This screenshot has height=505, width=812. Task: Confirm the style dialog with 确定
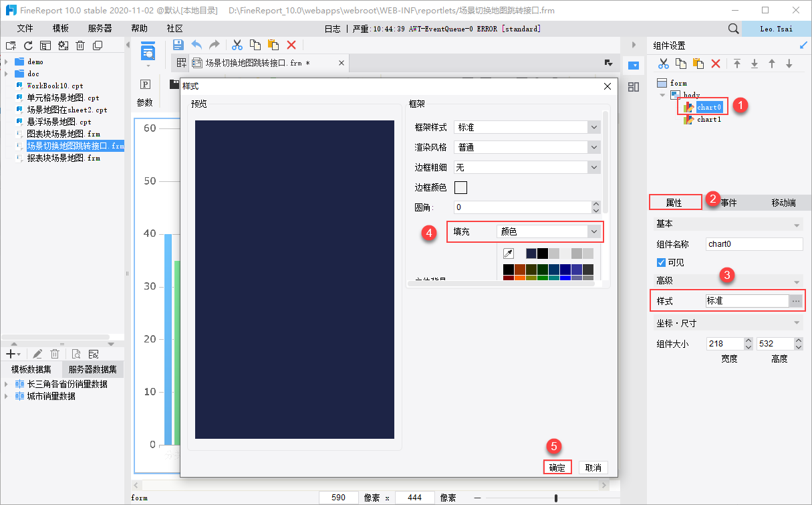click(557, 468)
